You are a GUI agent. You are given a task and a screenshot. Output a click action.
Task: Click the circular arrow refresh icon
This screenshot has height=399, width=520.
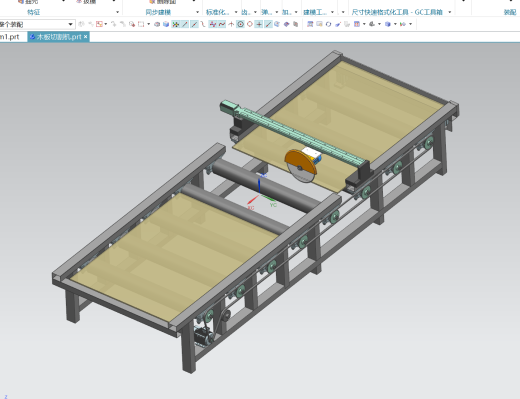tap(328, 24)
